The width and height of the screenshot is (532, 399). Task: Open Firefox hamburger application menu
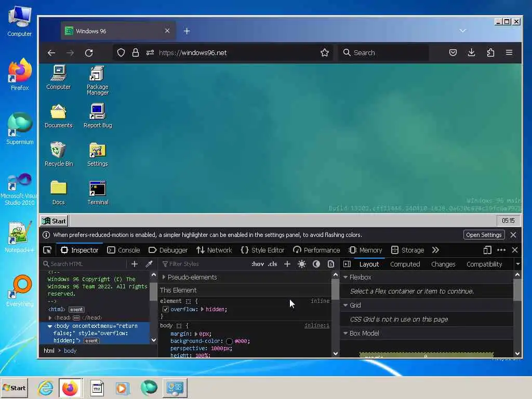coord(509,52)
